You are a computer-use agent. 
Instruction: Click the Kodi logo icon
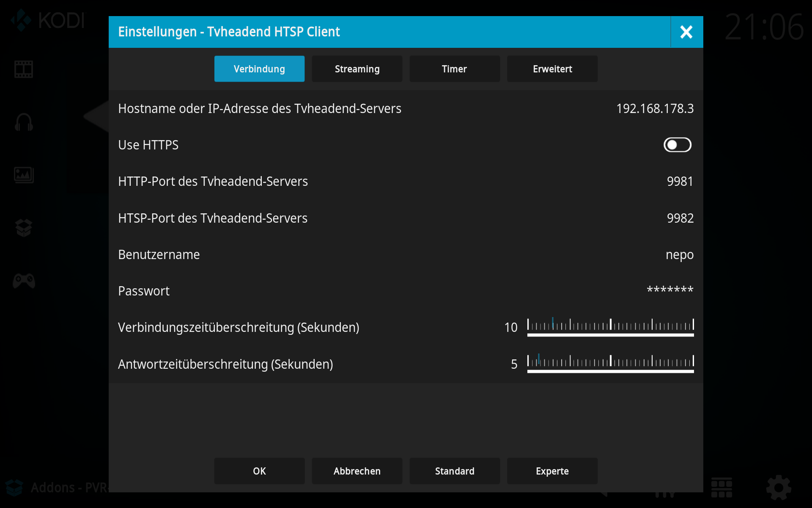(x=21, y=20)
